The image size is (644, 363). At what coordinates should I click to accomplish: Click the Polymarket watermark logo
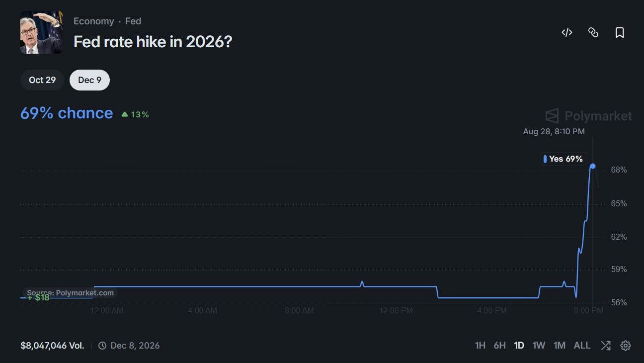point(589,116)
